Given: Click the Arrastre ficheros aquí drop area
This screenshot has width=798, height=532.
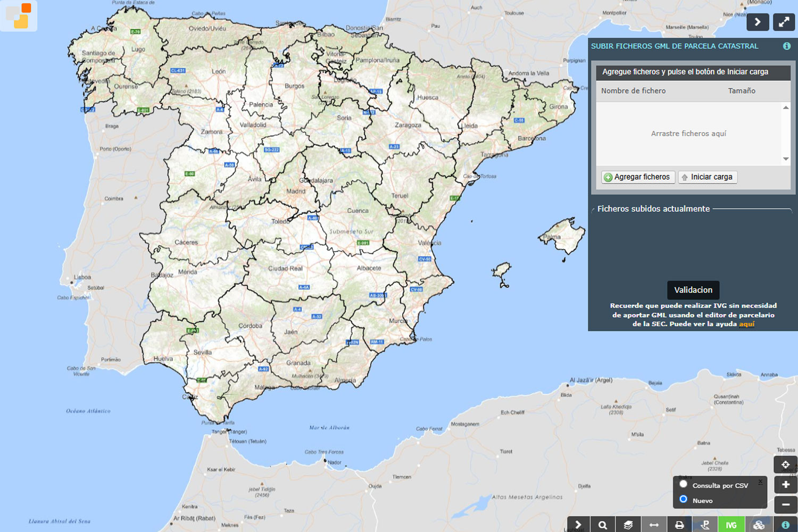Looking at the screenshot, I should pos(688,134).
